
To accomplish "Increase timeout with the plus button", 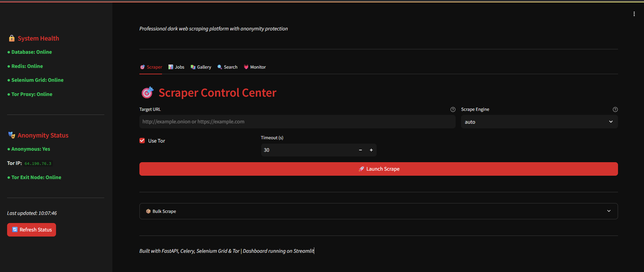I will [x=371, y=150].
